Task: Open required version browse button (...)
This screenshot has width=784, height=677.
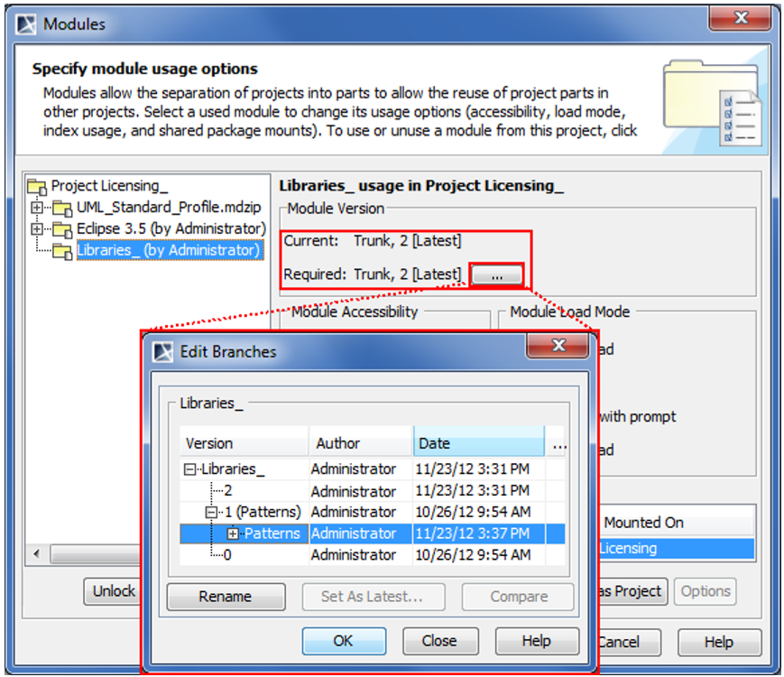Action: [497, 275]
